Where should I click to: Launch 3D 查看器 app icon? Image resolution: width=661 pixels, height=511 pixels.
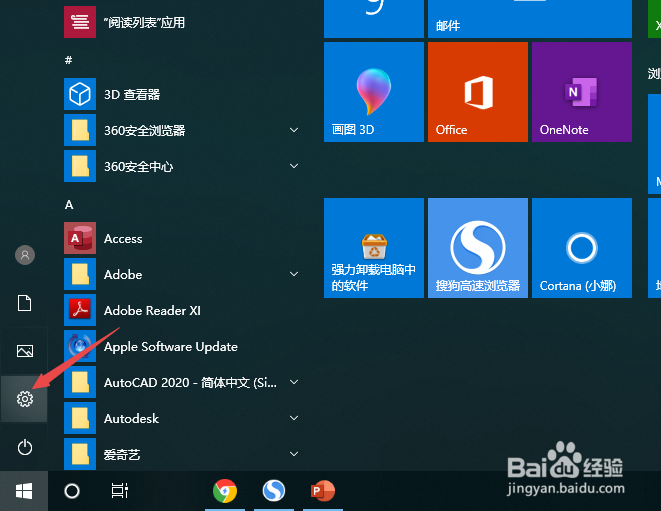click(x=80, y=94)
